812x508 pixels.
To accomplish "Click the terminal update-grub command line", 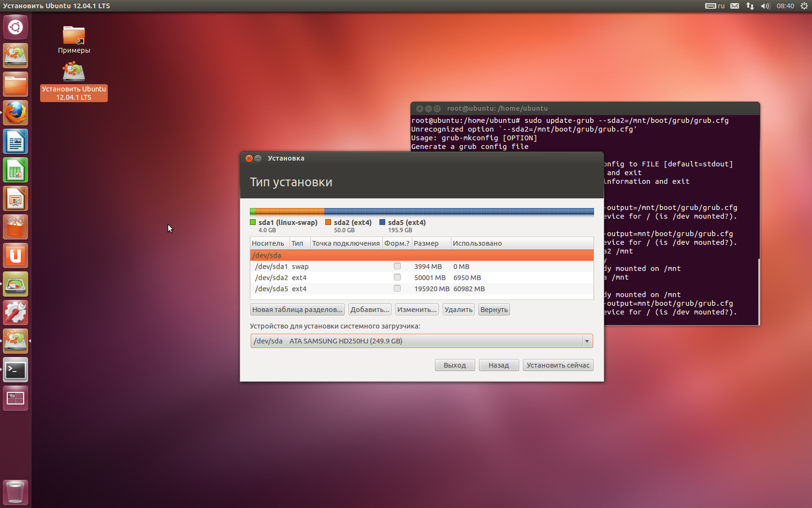I will (x=570, y=120).
